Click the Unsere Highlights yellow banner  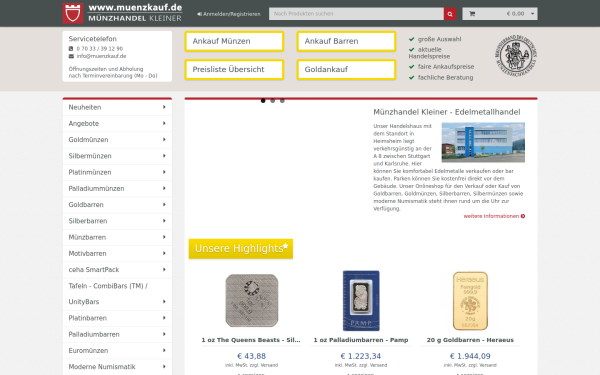coord(241,249)
